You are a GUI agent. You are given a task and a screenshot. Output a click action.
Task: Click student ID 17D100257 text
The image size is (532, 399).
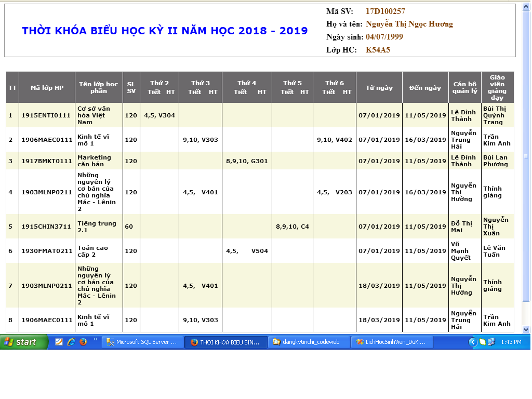coord(385,11)
